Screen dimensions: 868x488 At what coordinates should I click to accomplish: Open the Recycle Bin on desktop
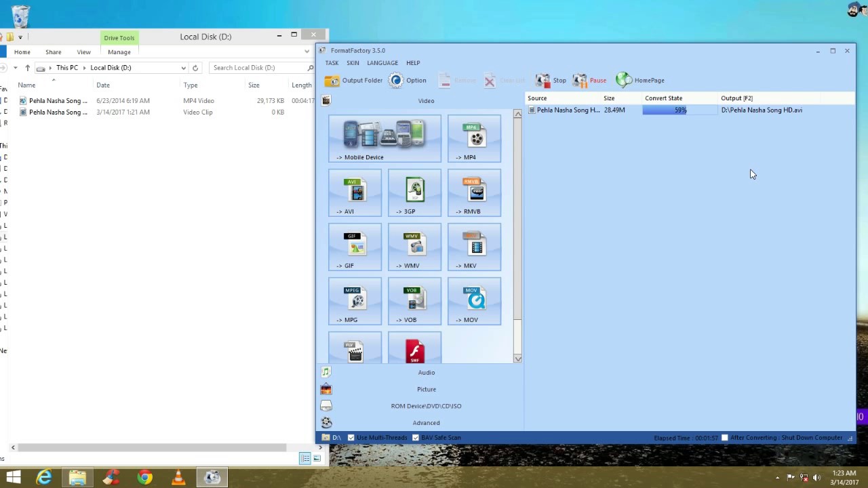[x=20, y=16]
